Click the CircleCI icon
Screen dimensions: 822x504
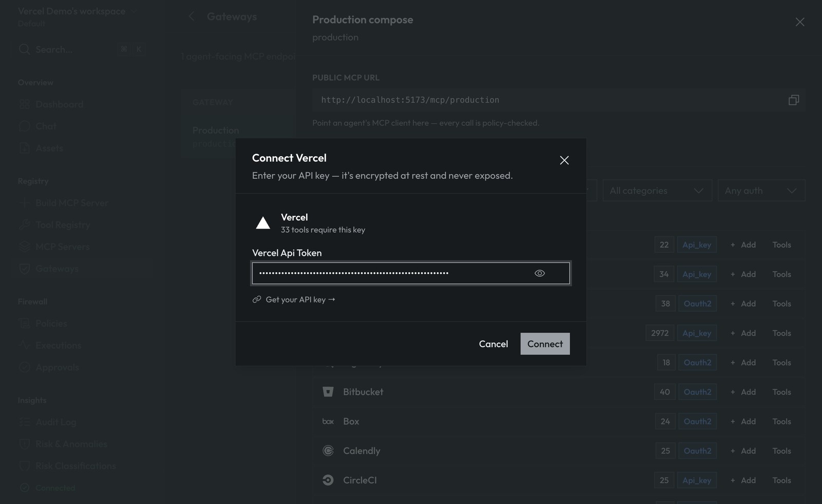point(328,480)
